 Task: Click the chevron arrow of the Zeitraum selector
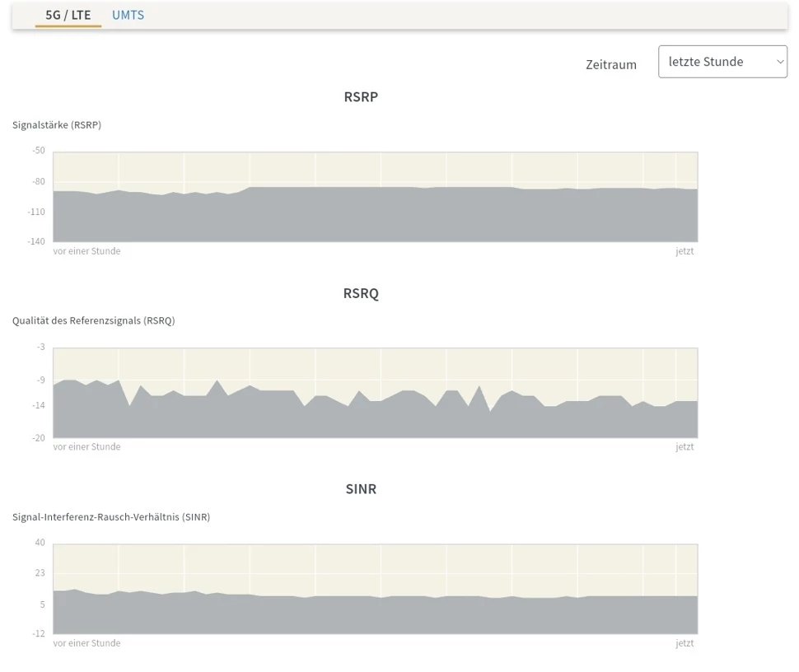tap(774, 62)
